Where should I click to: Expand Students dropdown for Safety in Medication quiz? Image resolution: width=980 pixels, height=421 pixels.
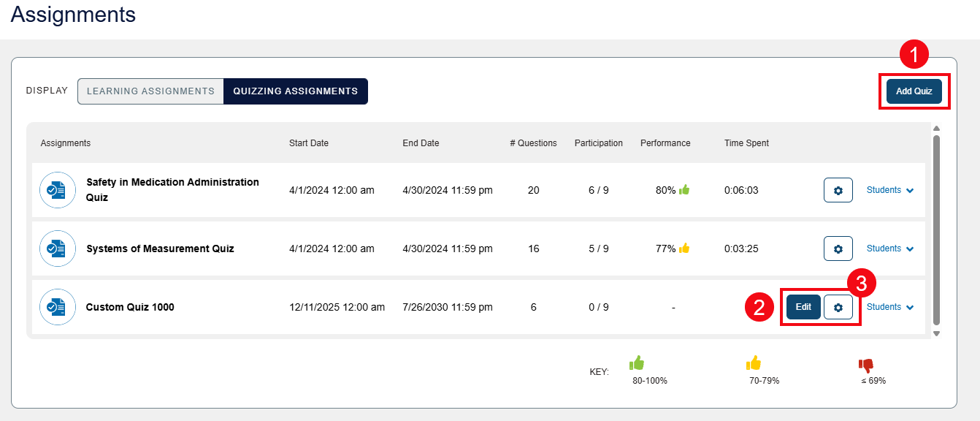(889, 189)
